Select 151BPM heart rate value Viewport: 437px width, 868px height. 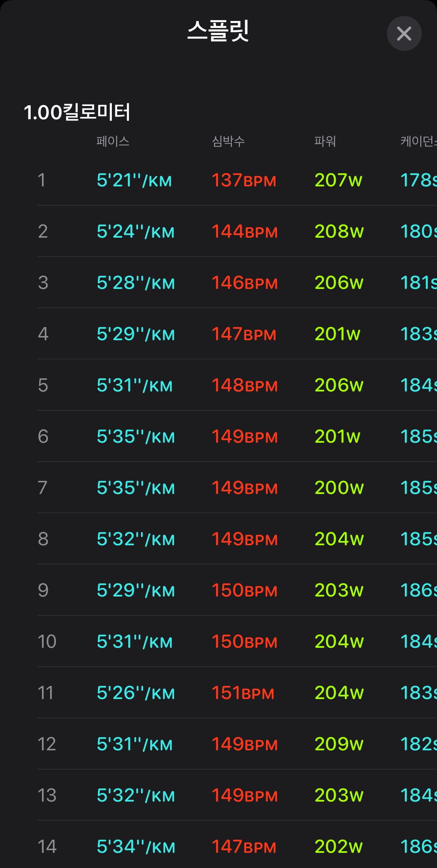(243, 693)
